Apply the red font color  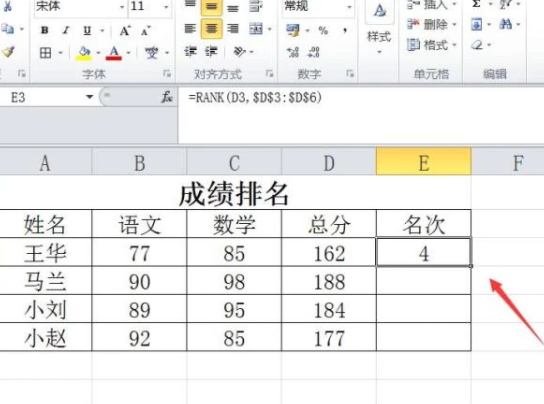[x=114, y=53]
